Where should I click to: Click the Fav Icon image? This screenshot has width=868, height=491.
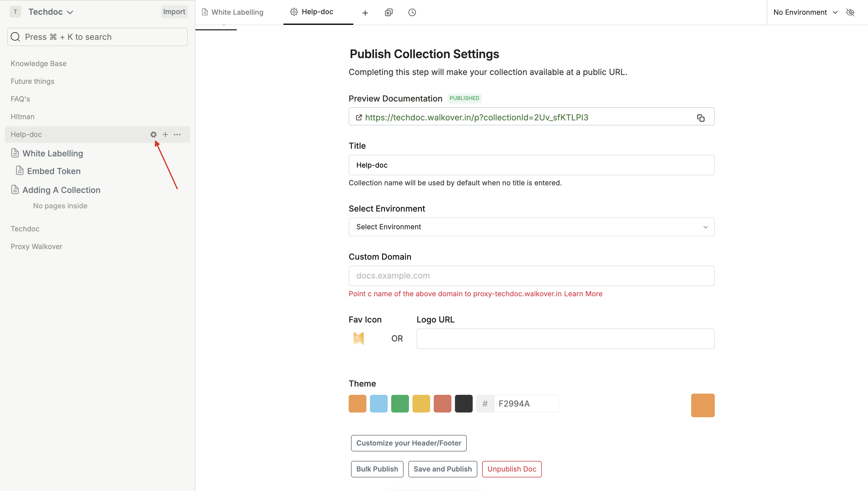point(359,338)
